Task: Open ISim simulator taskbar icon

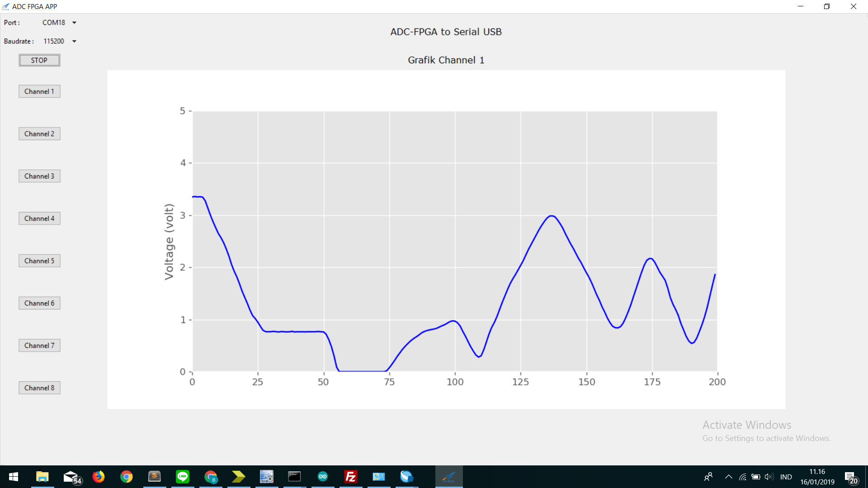Action: point(267,477)
